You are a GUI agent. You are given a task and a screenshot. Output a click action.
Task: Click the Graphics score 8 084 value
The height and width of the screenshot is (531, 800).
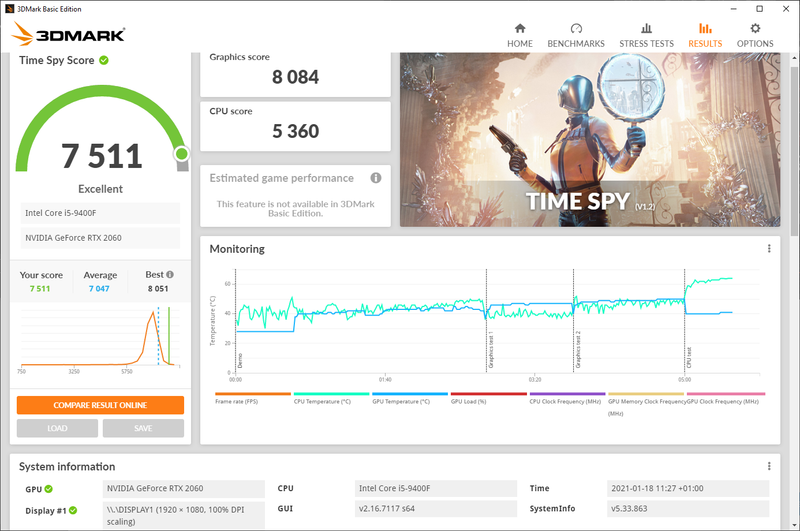point(295,77)
